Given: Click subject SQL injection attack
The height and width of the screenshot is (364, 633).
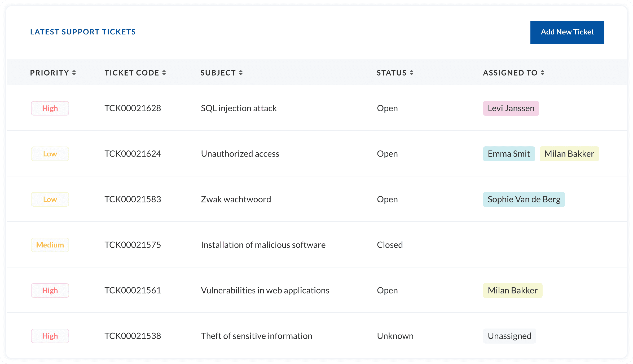Looking at the screenshot, I should pyautogui.click(x=239, y=108).
